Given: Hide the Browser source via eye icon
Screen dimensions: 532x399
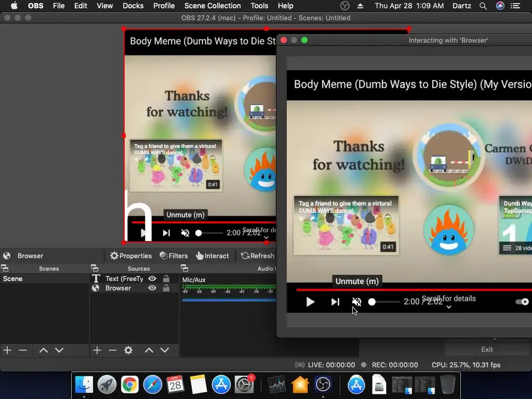Looking at the screenshot, I should click(152, 288).
